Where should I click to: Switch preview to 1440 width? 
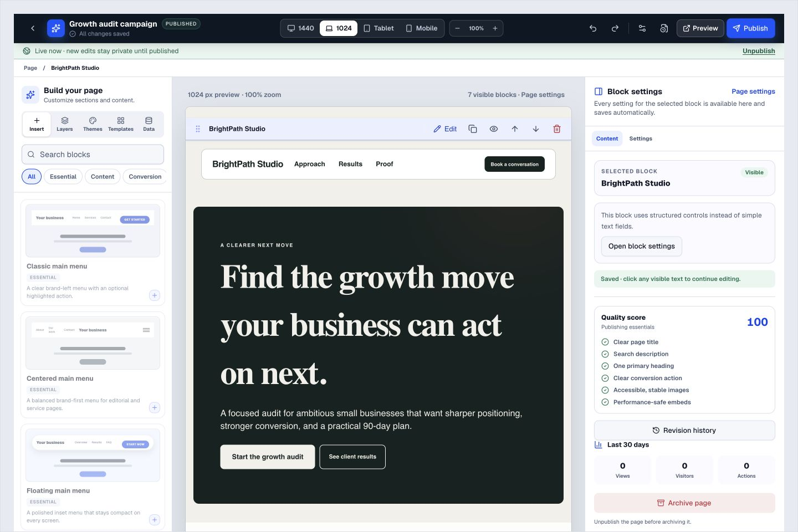(x=300, y=28)
